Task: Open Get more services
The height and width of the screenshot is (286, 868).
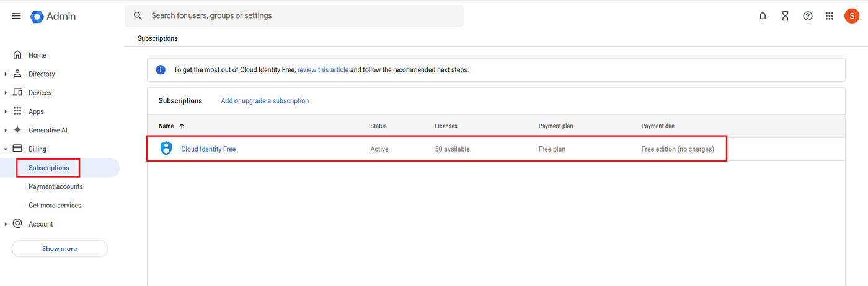Action: pyautogui.click(x=55, y=205)
